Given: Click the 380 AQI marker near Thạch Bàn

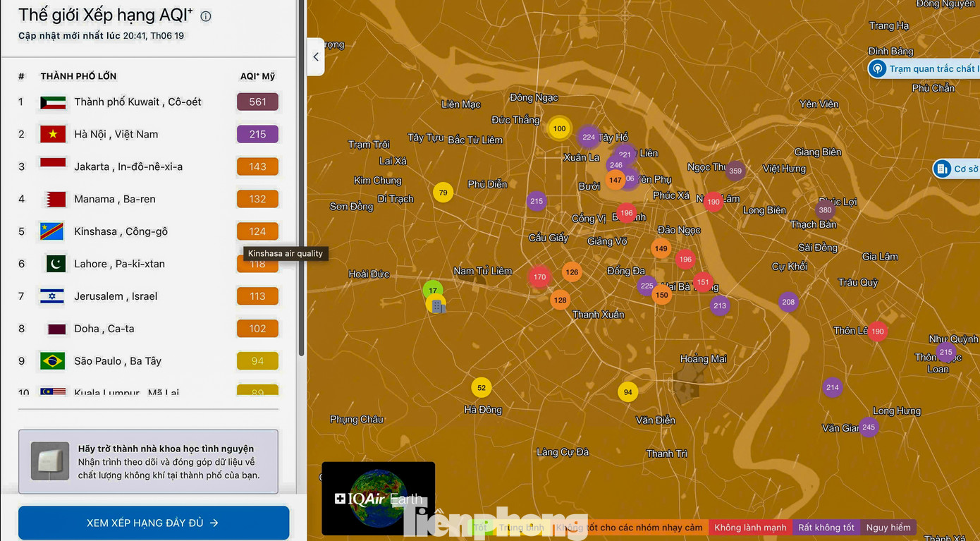Looking at the screenshot, I should click(826, 209).
